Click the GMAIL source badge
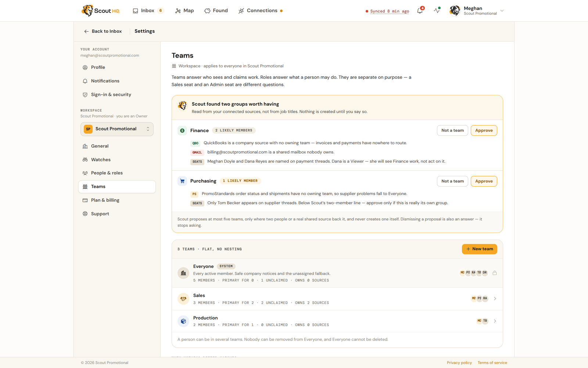Screen dimensions: 588x368 click(197, 152)
